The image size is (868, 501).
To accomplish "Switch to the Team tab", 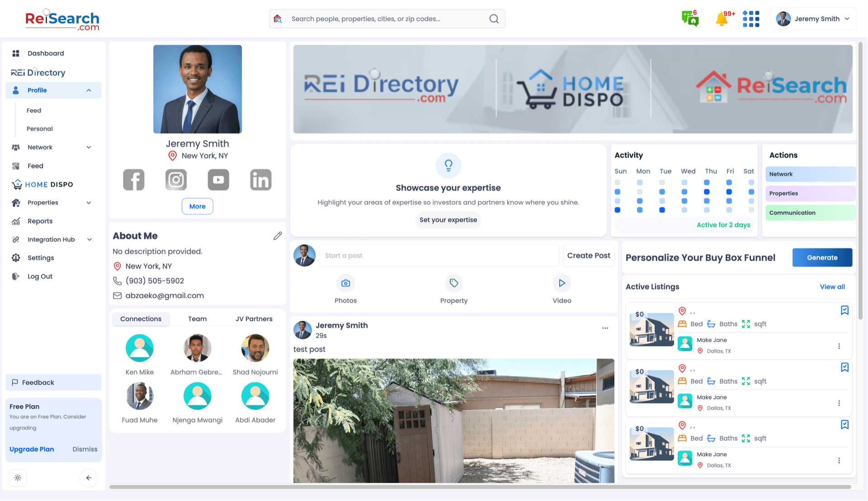I will 197,319.
